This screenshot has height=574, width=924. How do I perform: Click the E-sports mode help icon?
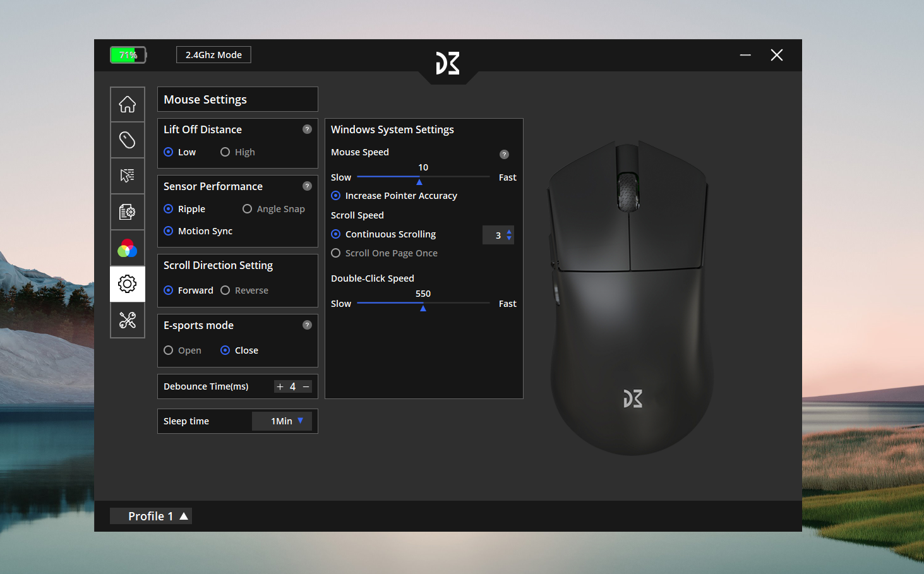[307, 325]
